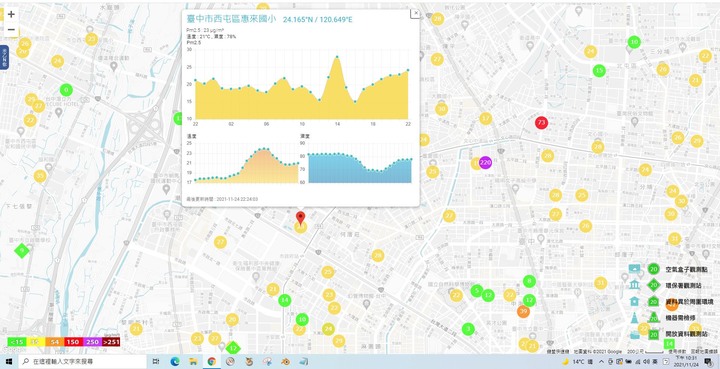Close the station info popup
Viewport: 720px width, 369px height.
(415, 13)
